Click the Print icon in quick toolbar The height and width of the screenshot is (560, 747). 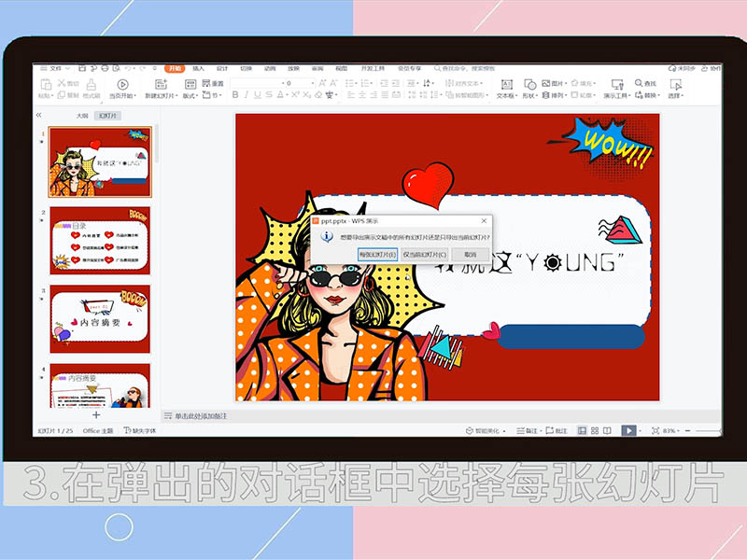click(x=105, y=68)
